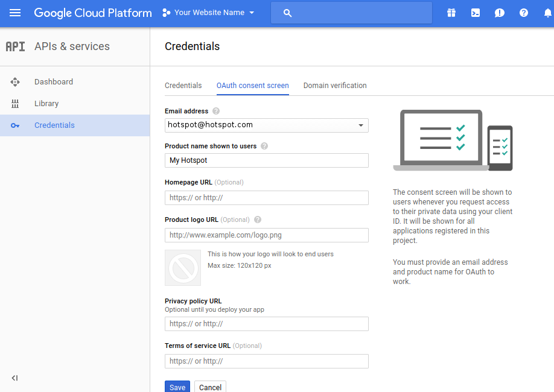554x392 pixels.
Task: Open the Email address dropdown
Action: click(x=266, y=125)
